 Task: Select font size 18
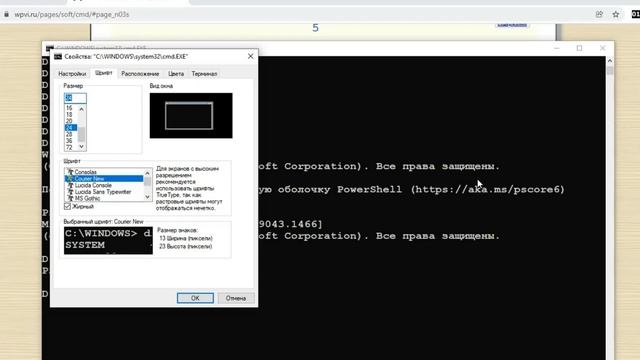(x=69, y=115)
